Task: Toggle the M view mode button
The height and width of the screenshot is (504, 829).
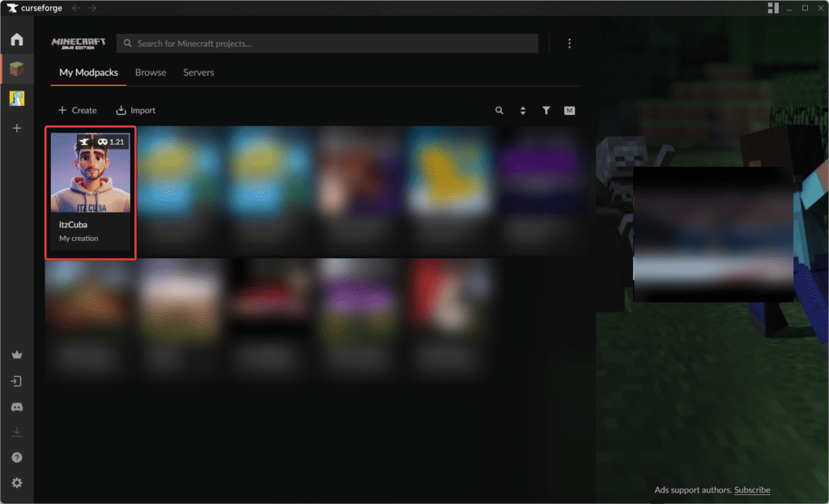Action: (x=569, y=111)
